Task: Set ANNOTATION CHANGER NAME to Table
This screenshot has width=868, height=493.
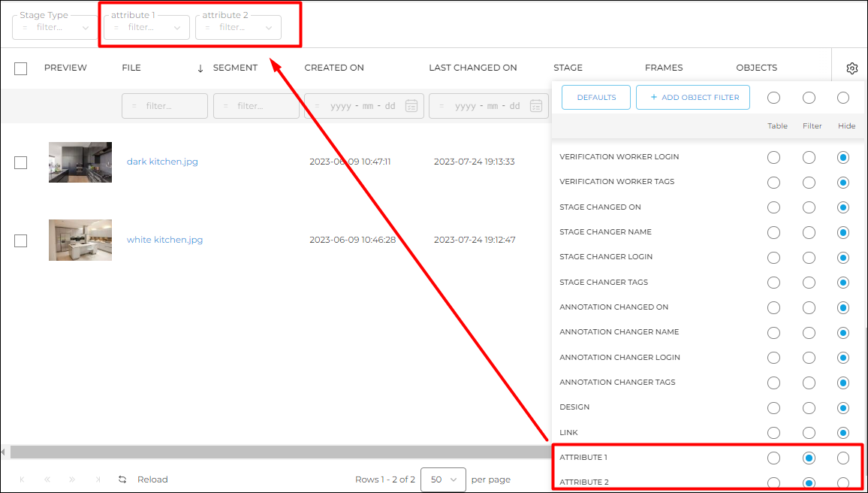Action: pyautogui.click(x=774, y=332)
